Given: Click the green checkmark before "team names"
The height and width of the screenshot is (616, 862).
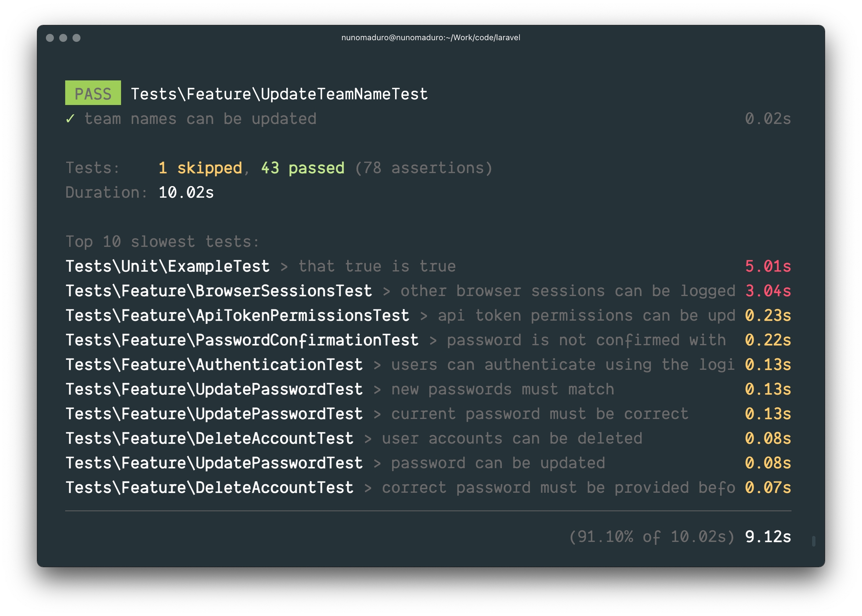Looking at the screenshot, I should click(x=70, y=119).
